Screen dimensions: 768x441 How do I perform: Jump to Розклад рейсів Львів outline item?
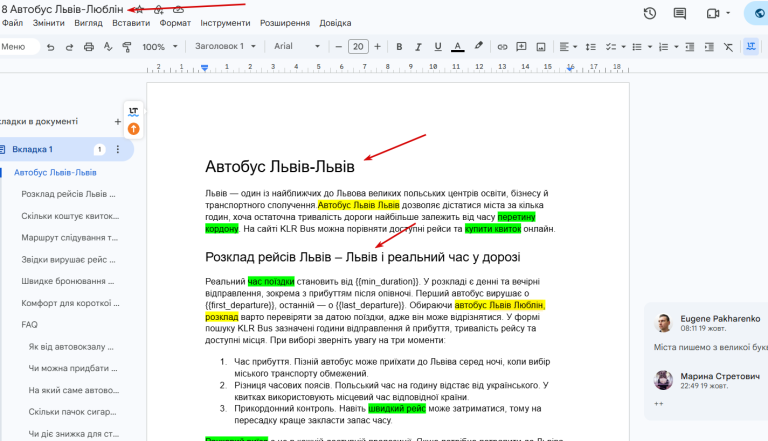(68, 194)
